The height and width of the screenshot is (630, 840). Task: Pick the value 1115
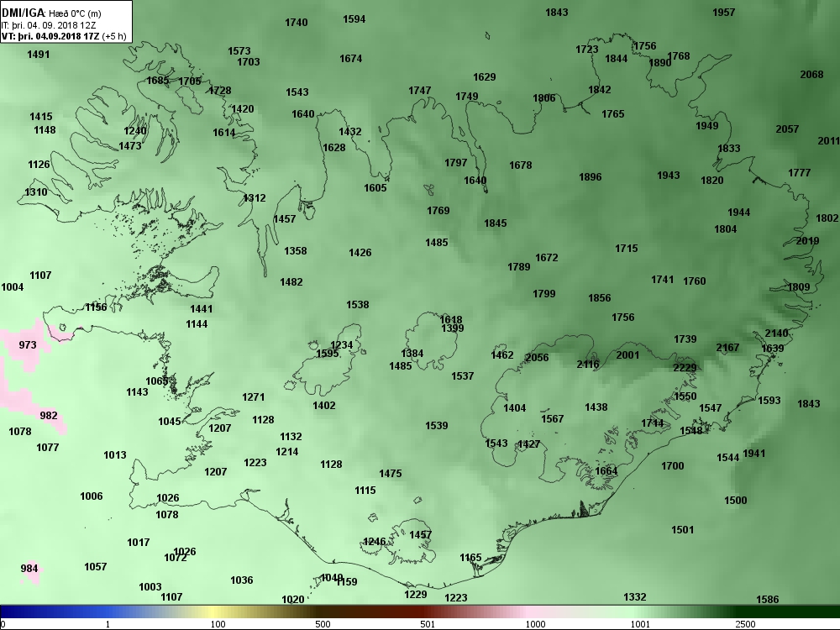(x=365, y=491)
